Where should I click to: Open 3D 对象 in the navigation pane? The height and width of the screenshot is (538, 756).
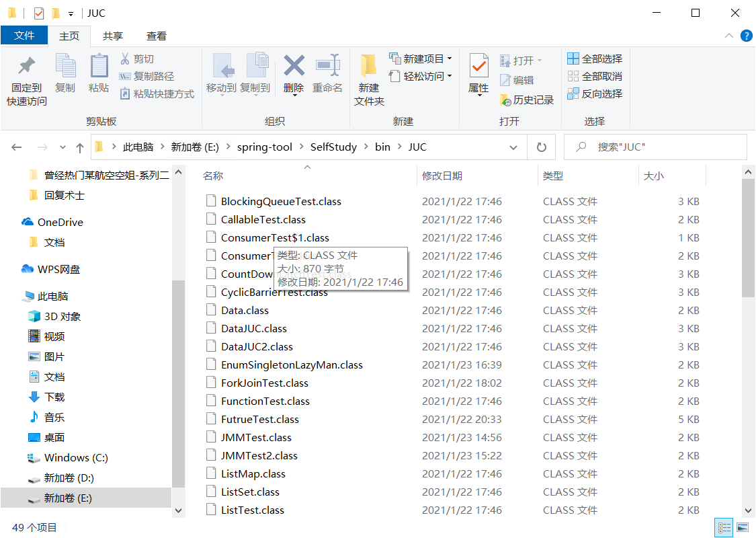(62, 317)
